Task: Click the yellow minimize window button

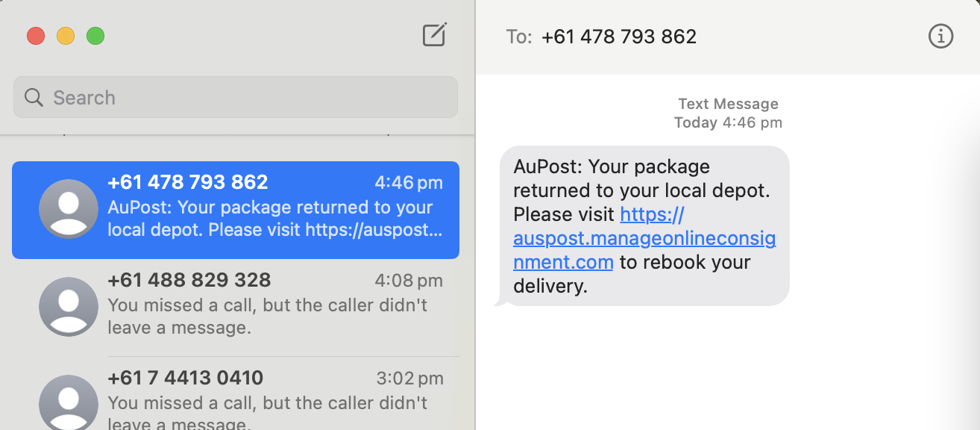Action: (x=66, y=35)
